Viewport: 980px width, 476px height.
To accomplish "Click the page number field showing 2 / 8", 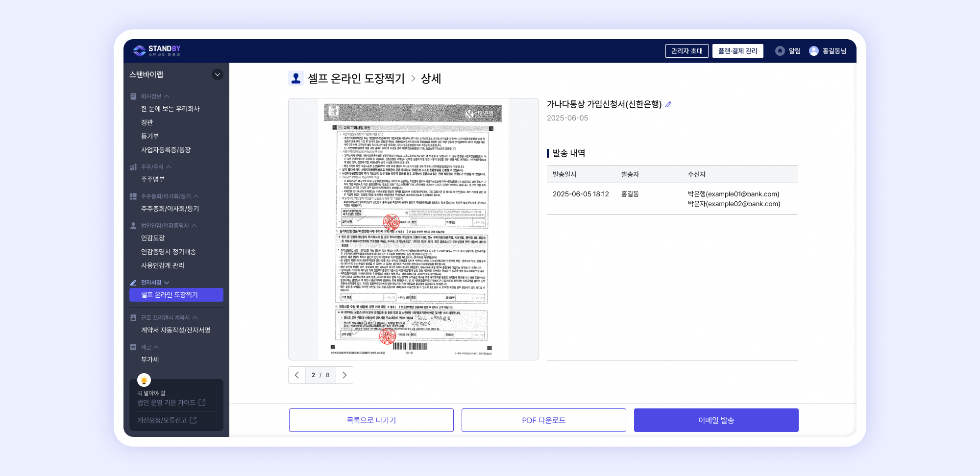I will tap(320, 375).
